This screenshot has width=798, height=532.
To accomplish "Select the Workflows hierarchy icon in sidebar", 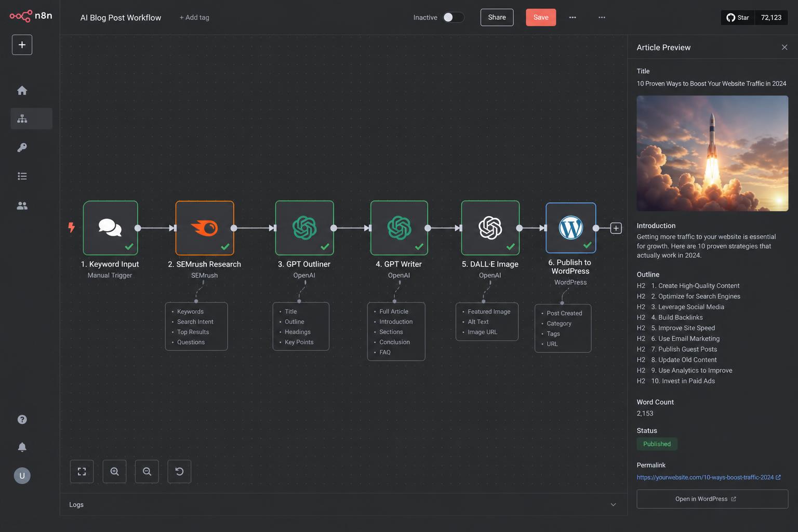I will [x=22, y=118].
